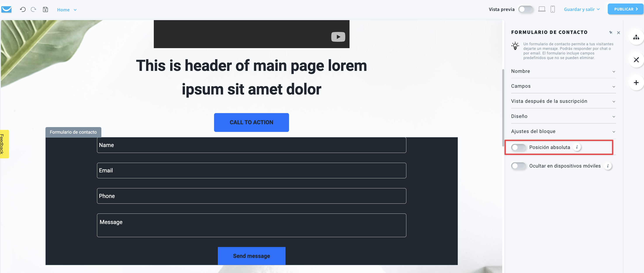Click the CALL TO ACTION button
This screenshot has width=644, height=273.
point(251,122)
